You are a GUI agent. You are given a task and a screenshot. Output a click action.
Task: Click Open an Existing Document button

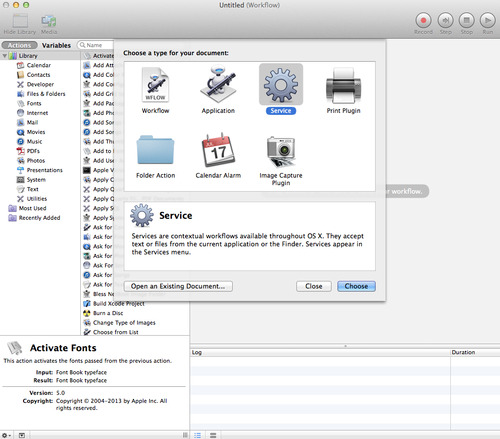click(x=178, y=286)
